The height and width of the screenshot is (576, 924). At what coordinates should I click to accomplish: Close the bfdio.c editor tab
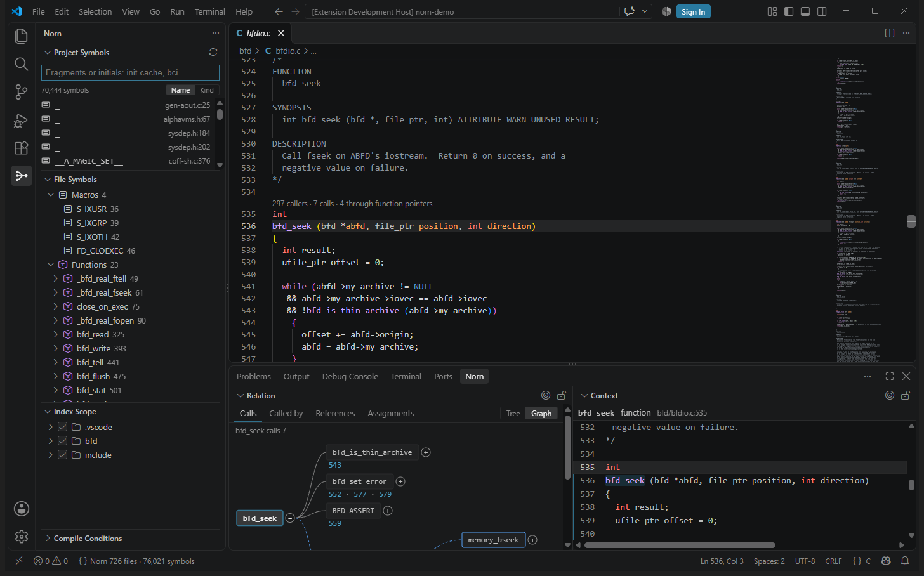[281, 33]
